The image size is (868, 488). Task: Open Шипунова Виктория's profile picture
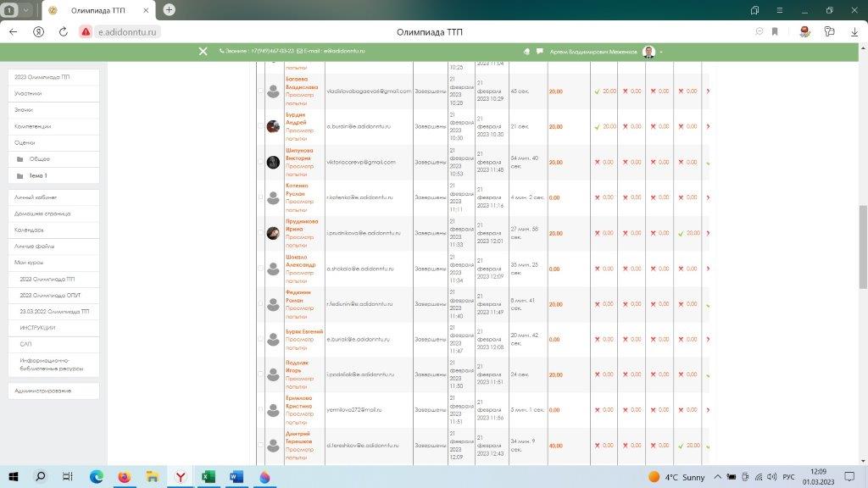click(273, 162)
